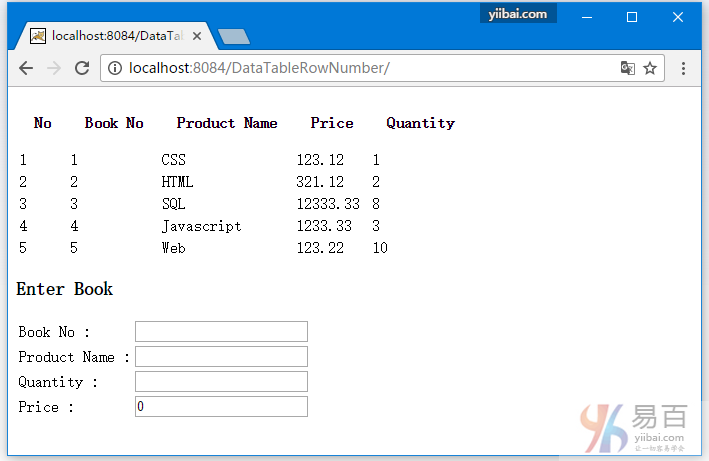
Task: Open a new tab
Action: click(233, 37)
